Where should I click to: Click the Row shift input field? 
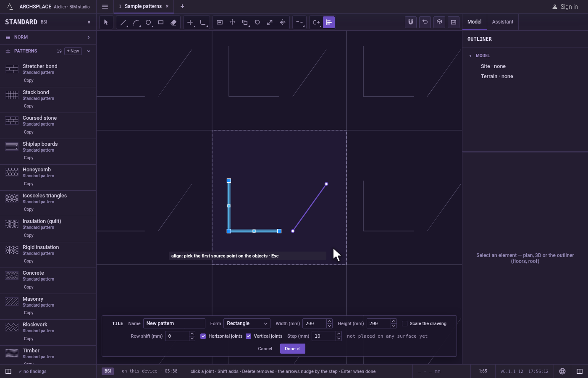pyautogui.click(x=177, y=336)
